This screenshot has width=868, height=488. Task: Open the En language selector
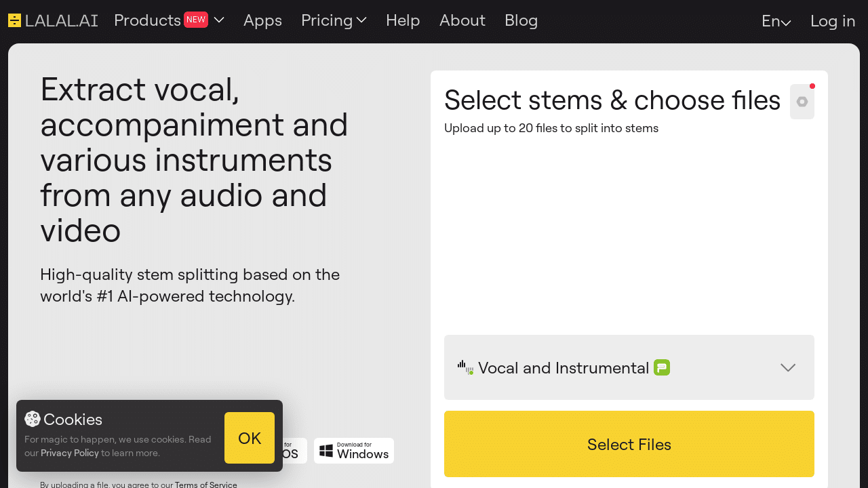pos(775,21)
